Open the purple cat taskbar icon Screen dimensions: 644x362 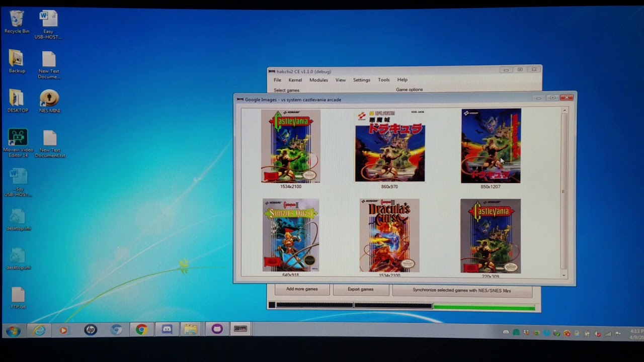217,329
